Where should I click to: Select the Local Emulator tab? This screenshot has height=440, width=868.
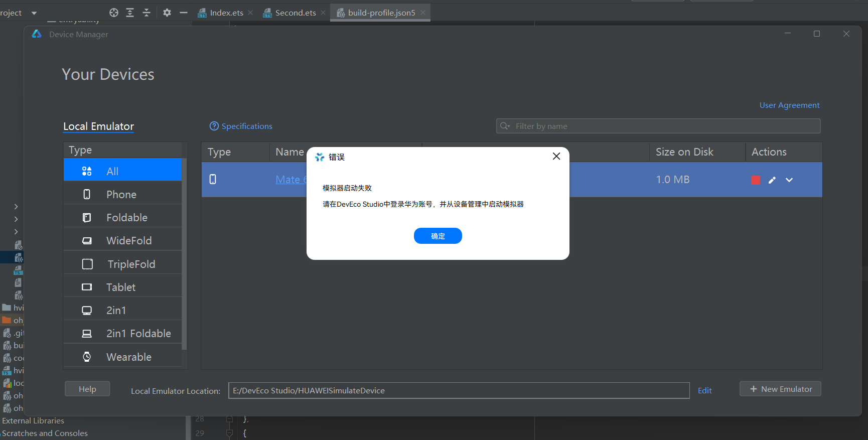point(98,126)
